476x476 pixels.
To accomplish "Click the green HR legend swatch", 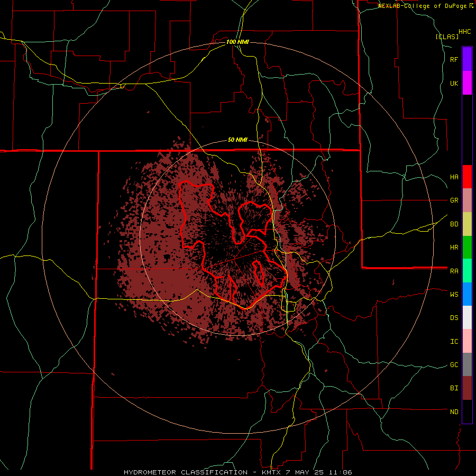I will pos(467,248).
